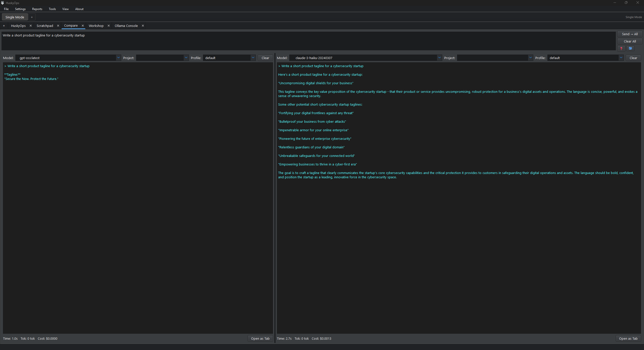Toggle the Single Mode button
Image resolution: width=644 pixels, height=350 pixels.
15,17
